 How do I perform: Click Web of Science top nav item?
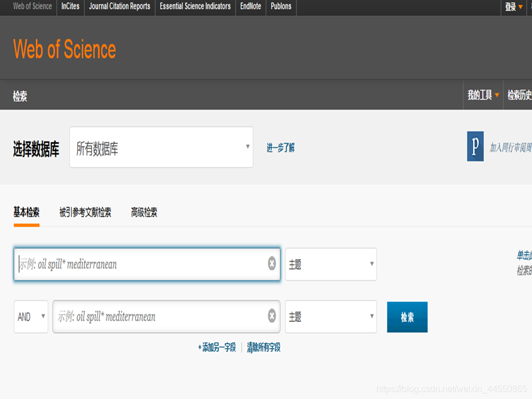32,6
